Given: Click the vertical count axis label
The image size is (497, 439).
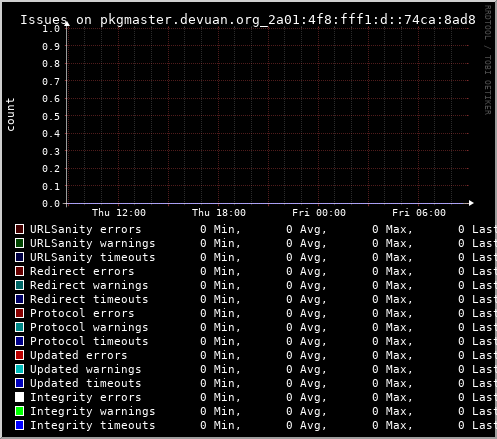Looking at the screenshot, I should (10, 114).
